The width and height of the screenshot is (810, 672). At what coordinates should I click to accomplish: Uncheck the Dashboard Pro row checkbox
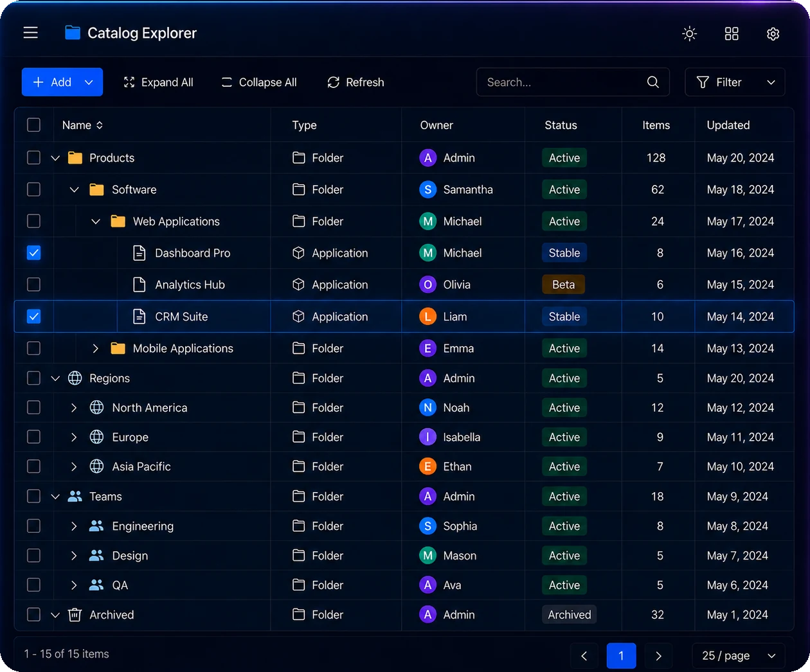[x=34, y=253]
